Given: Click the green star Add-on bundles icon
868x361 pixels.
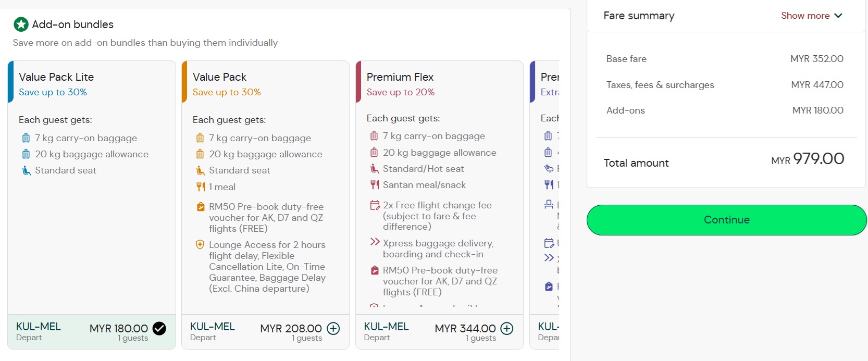Looking at the screenshot, I should [x=21, y=24].
